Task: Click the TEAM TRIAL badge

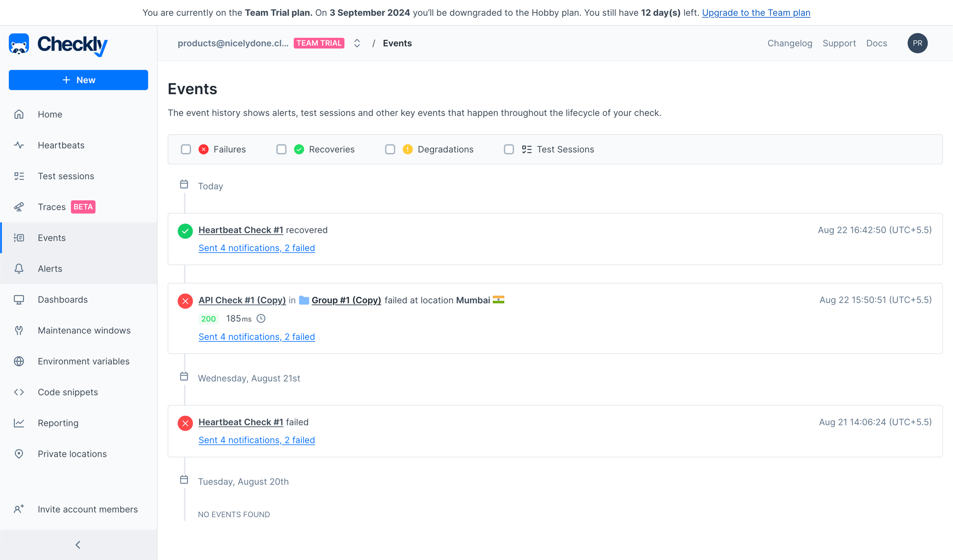Action: pyautogui.click(x=319, y=43)
